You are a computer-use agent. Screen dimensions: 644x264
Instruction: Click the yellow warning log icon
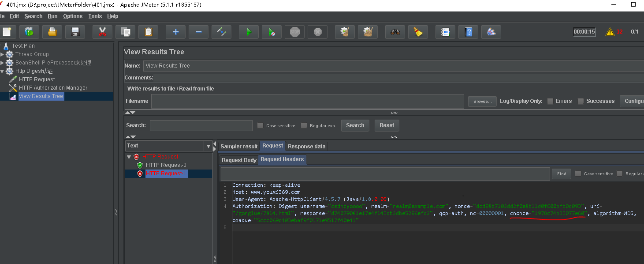610,32
